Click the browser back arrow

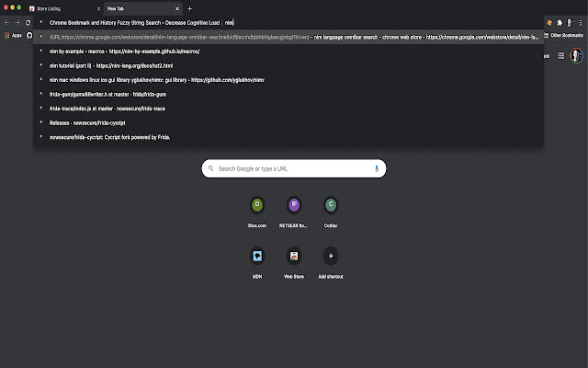click(6, 22)
